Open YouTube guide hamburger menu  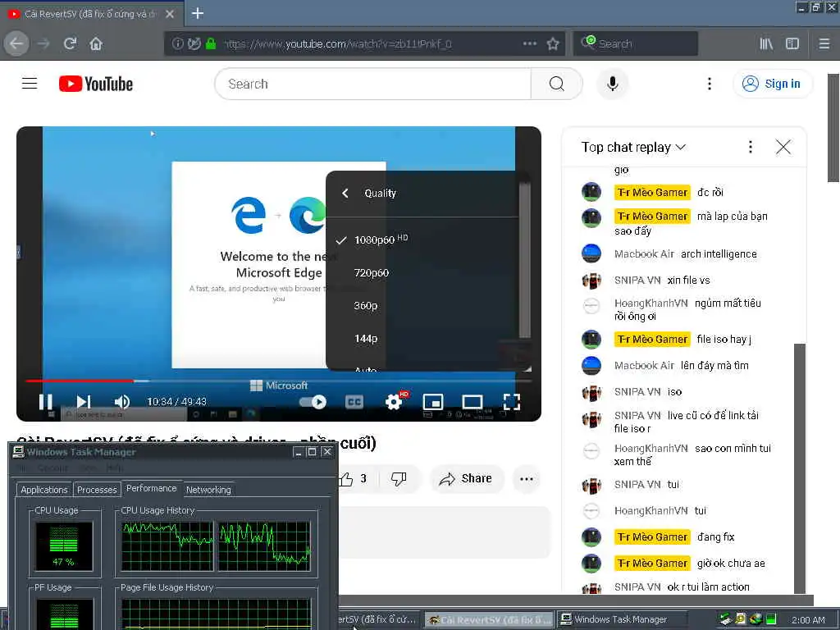30,84
